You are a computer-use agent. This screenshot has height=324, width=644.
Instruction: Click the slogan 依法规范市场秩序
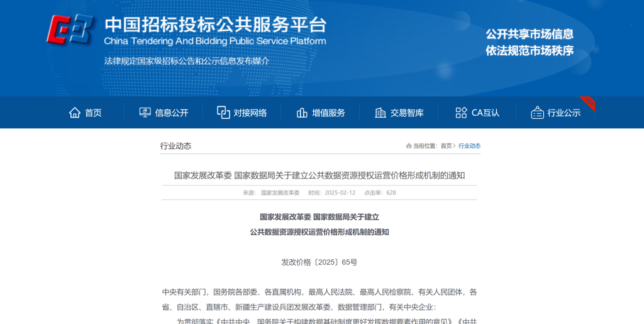coord(530,51)
